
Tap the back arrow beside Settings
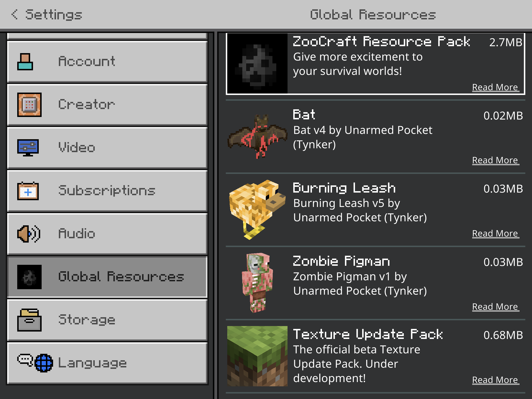pos(15,14)
